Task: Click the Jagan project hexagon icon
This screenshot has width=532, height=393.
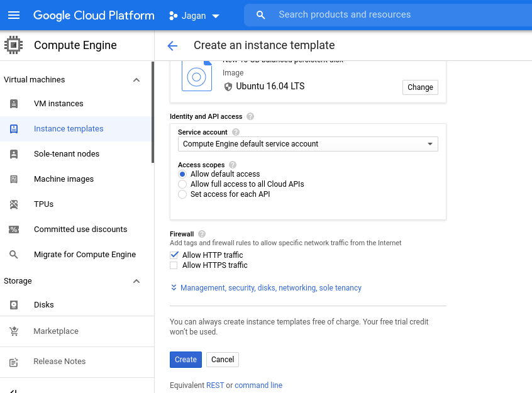Action: [173, 16]
